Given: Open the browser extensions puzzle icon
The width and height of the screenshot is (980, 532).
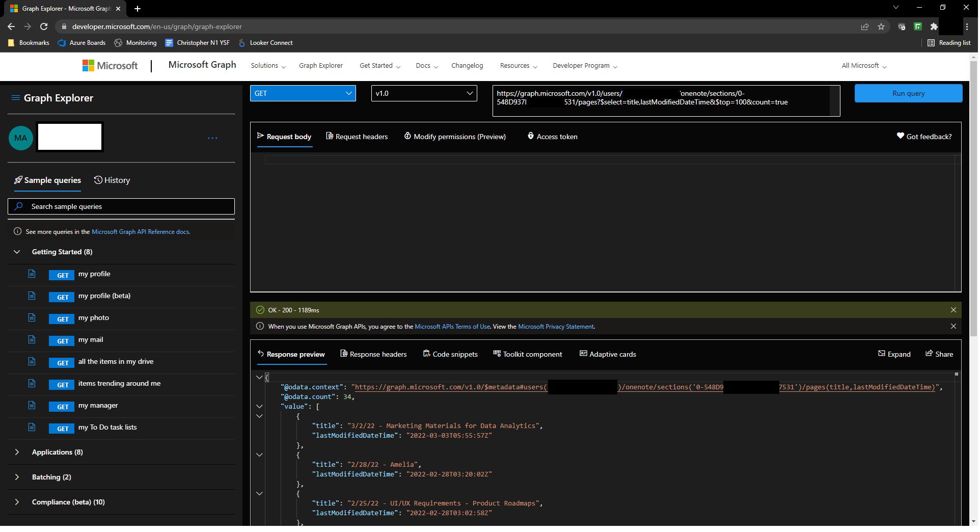Looking at the screenshot, I should click(934, 26).
